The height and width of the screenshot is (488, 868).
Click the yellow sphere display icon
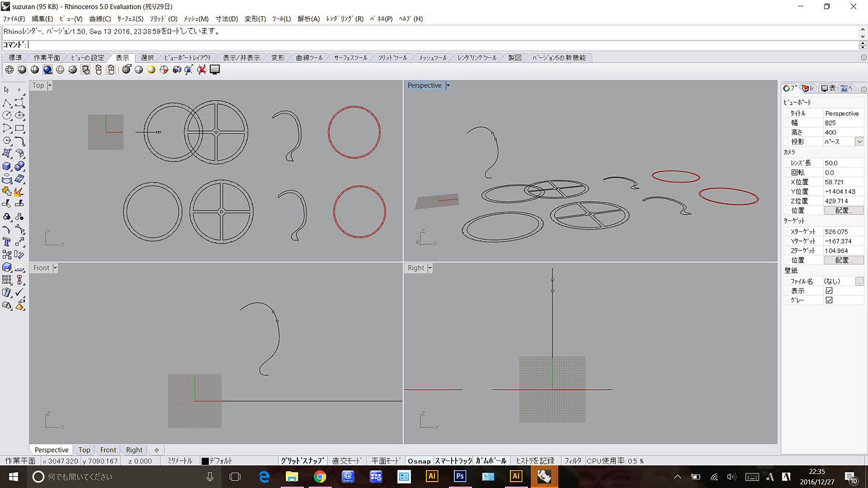[151, 69]
